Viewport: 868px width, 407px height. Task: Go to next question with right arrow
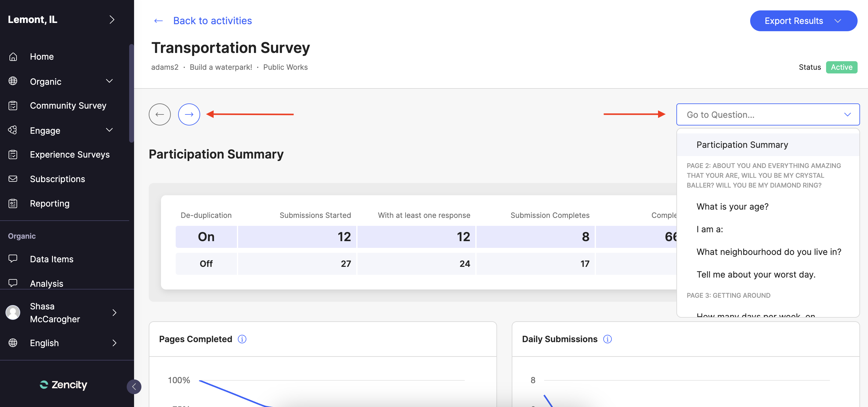click(x=189, y=114)
